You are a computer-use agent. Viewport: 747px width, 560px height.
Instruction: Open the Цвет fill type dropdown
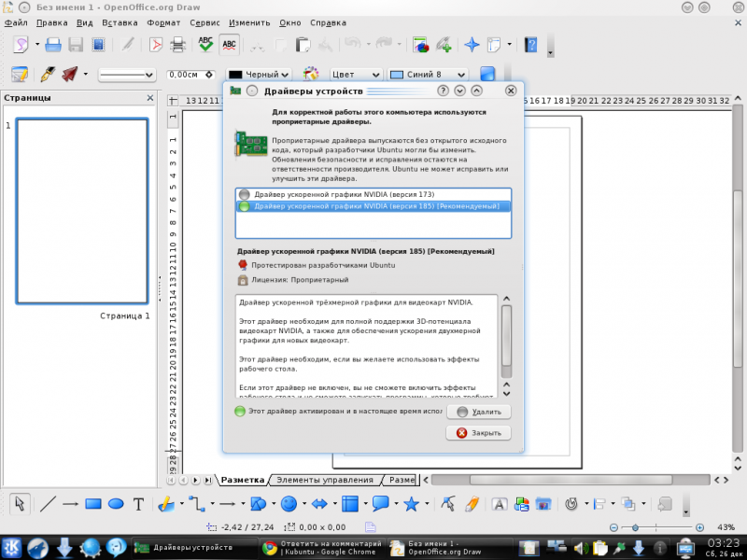tap(356, 75)
